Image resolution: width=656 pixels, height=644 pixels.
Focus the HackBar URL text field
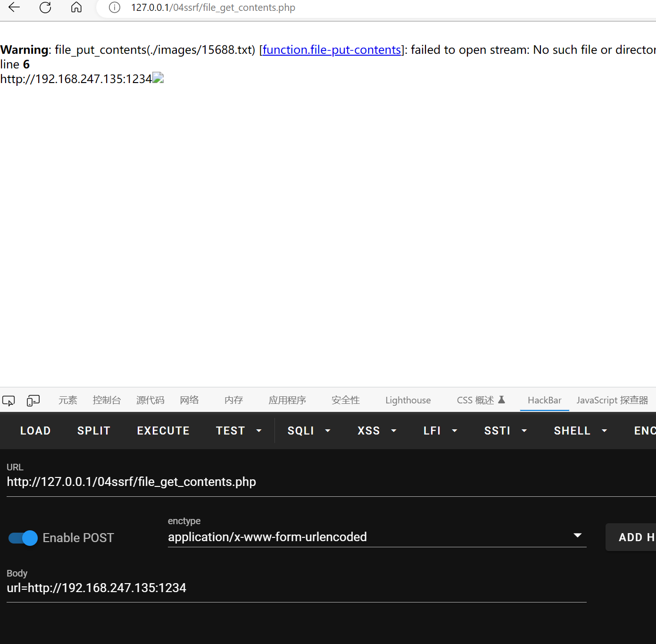(x=330, y=482)
